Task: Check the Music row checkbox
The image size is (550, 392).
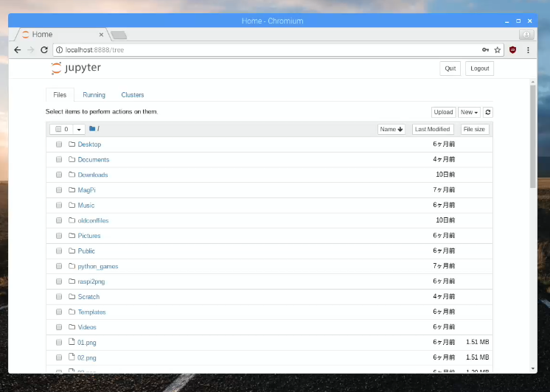Action: (59, 205)
